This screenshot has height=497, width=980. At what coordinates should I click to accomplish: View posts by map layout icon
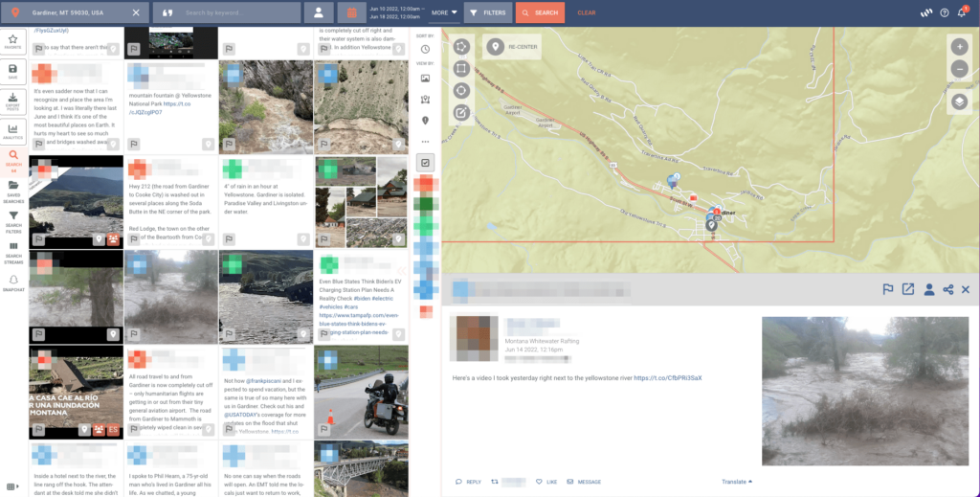click(x=425, y=99)
